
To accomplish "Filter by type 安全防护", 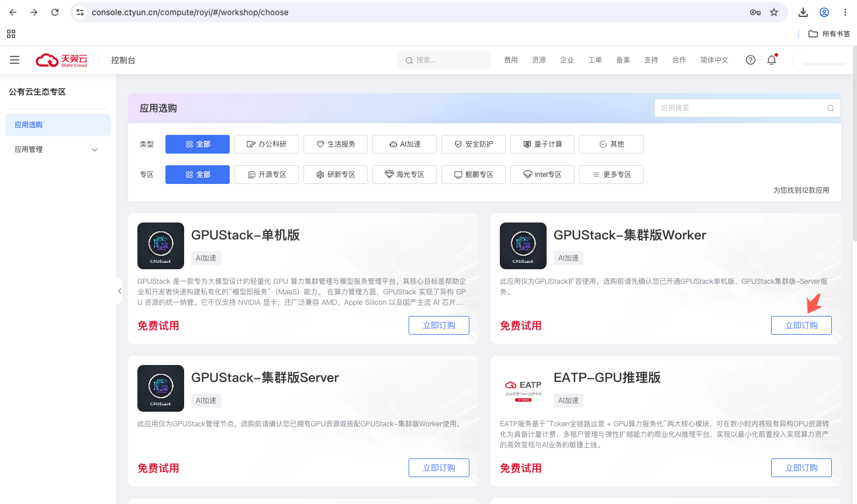I will (474, 144).
